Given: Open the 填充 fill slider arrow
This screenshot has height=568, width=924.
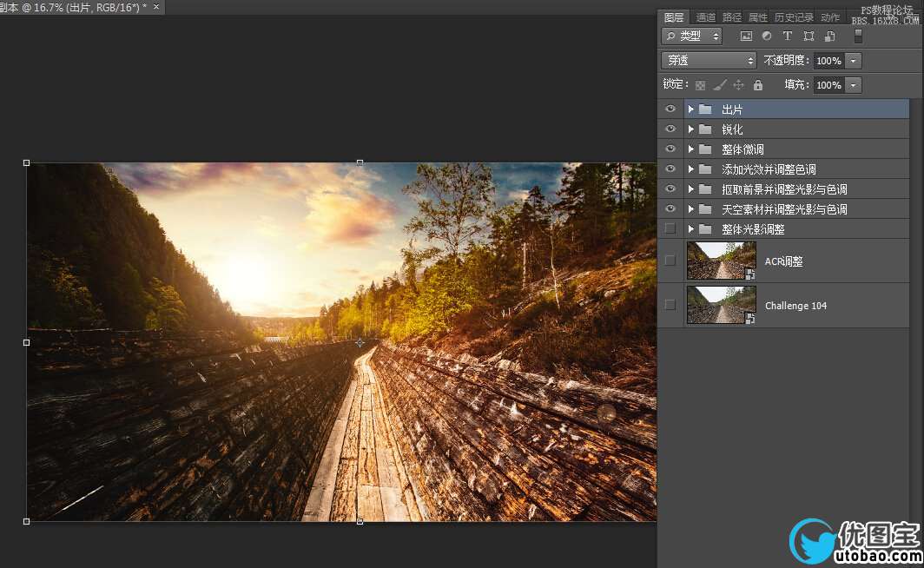Looking at the screenshot, I should 854,85.
